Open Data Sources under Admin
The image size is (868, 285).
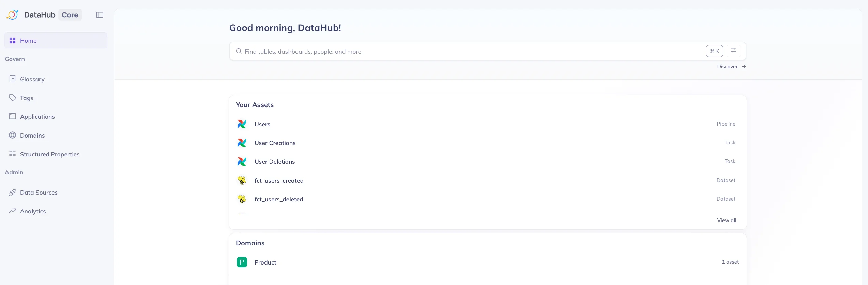click(x=56, y=192)
